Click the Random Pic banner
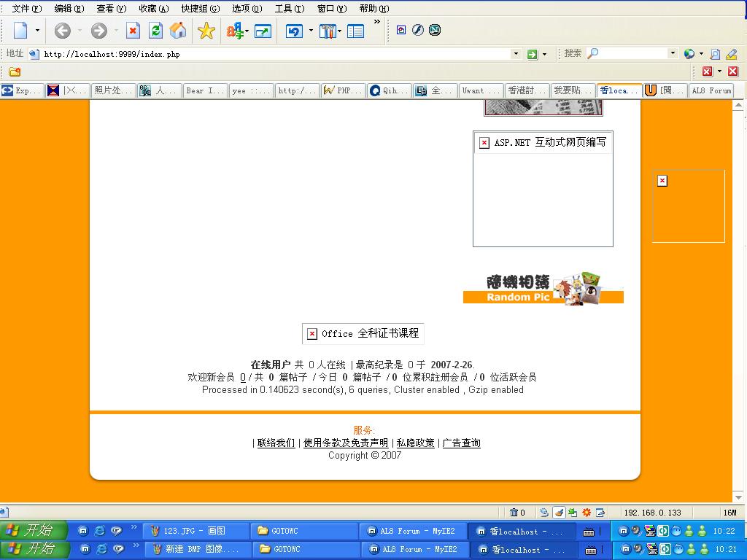The height and width of the screenshot is (560, 747). pyautogui.click(x=543, y=289)
